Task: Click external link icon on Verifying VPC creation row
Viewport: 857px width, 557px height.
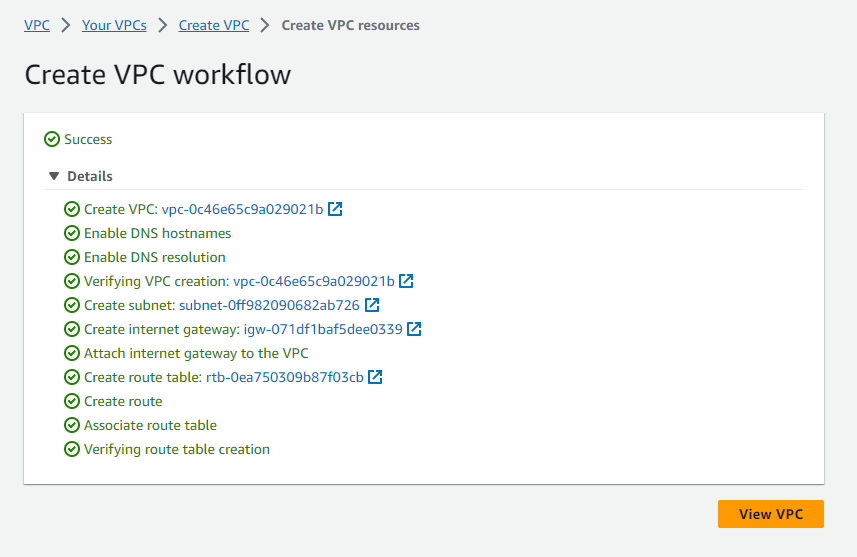Action: click(x=407, y=281)
